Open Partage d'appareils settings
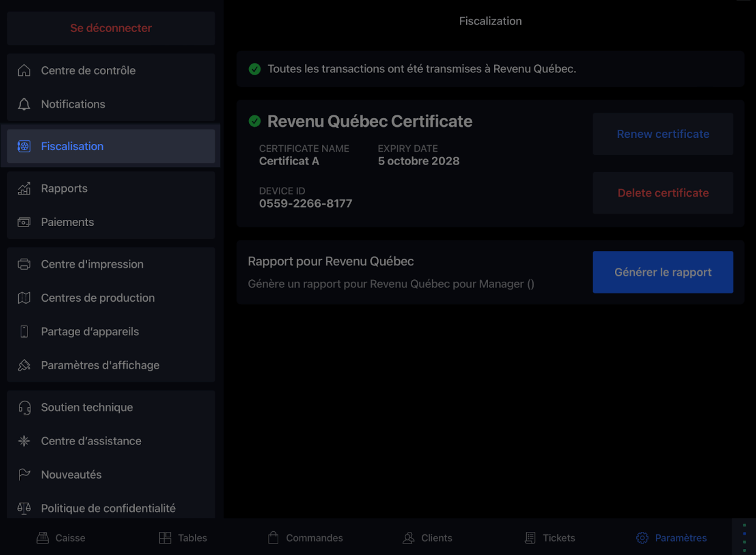 click(111, 332)
